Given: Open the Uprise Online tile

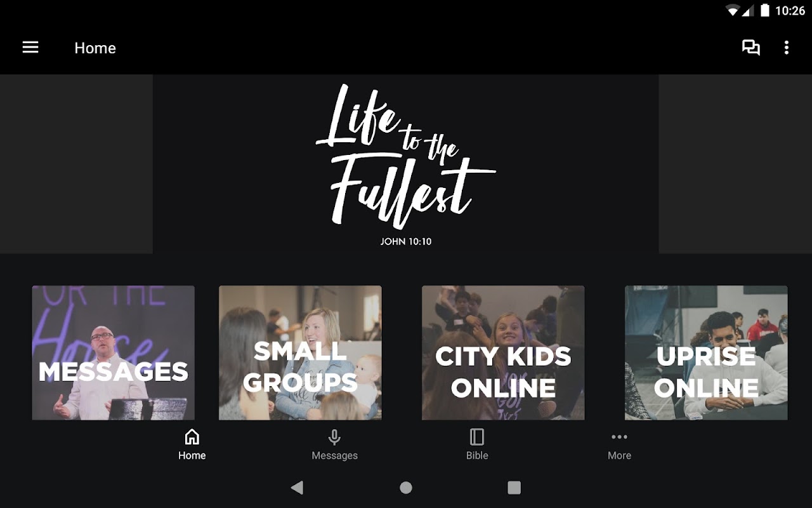Looking at the screenshot, I should 706,353.
